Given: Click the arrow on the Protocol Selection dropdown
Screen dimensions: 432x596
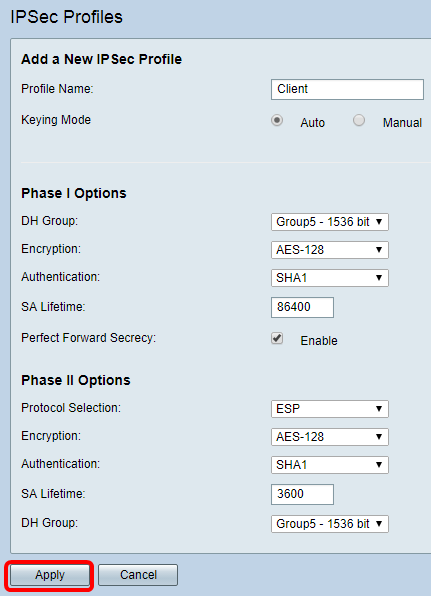Looking at the screenshot, I should (x=379, y=409).
